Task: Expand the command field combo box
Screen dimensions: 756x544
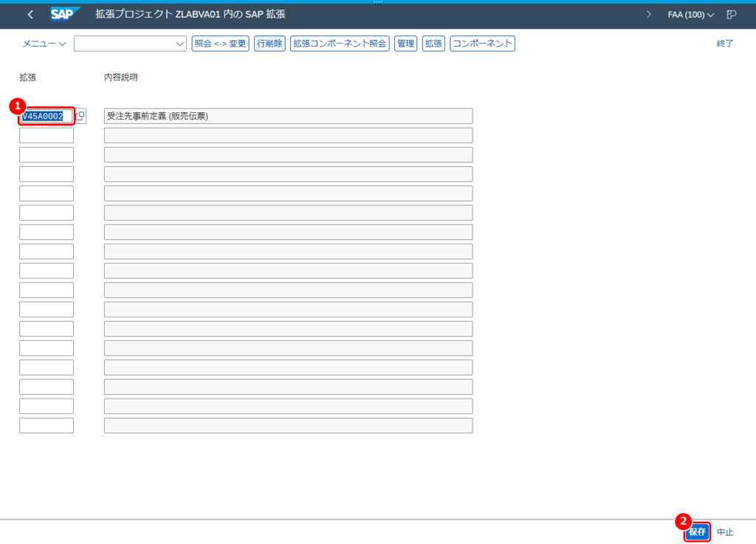Action: (x=180, y=44)
